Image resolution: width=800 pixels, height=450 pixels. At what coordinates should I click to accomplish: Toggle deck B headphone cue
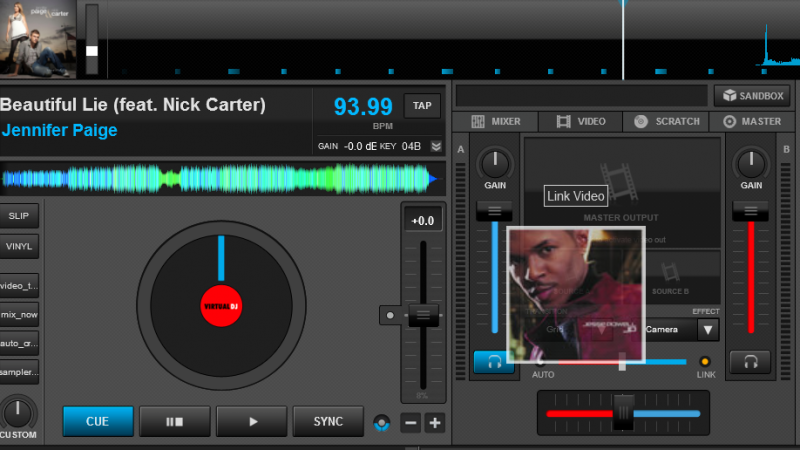[x=751, y=362]
